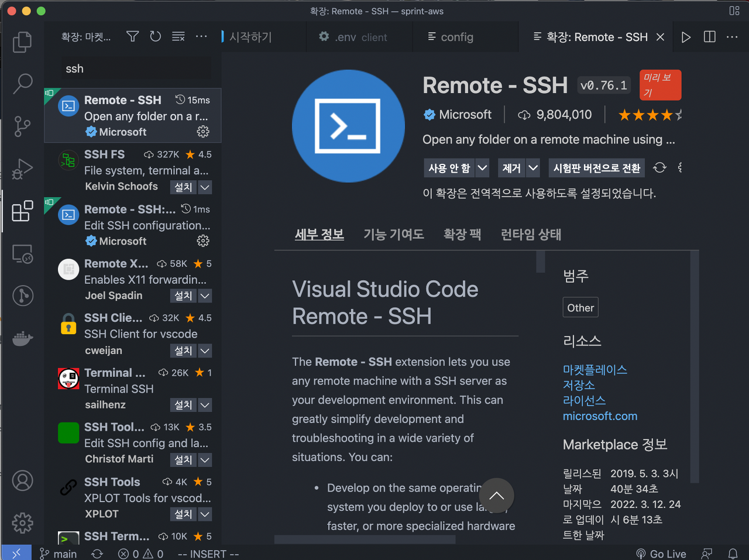The width and height of the screenshot is (749, 560).
Task: Refresh the extensions list
Action: [x=155, y=37]
